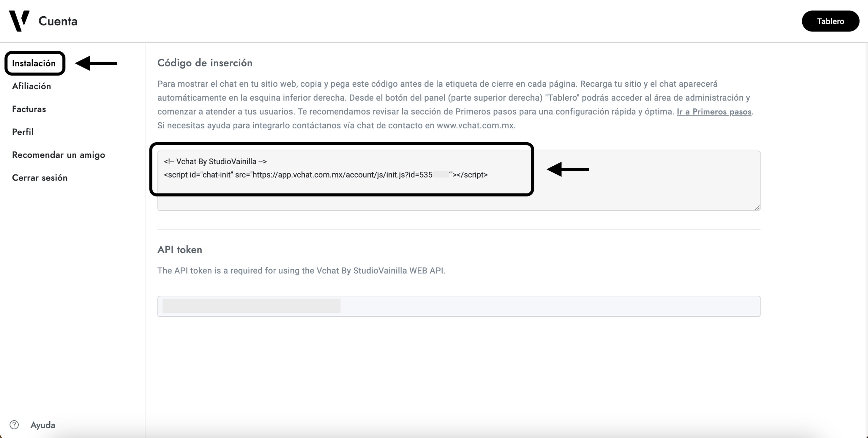This screenshot has height=438, width=868.
Task: Click the API token description sentence
Action: click(x=301, y=271)
